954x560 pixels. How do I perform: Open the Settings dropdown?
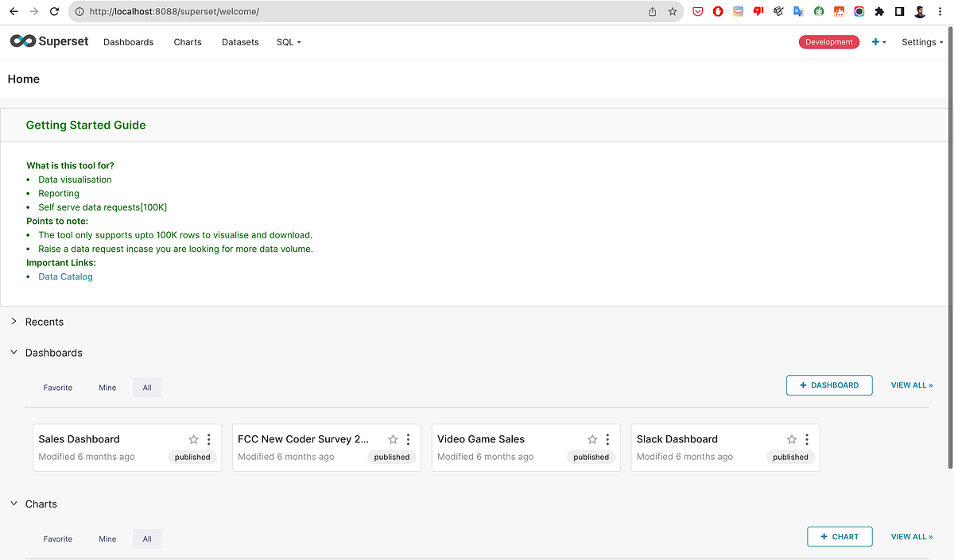pos(921,41)
